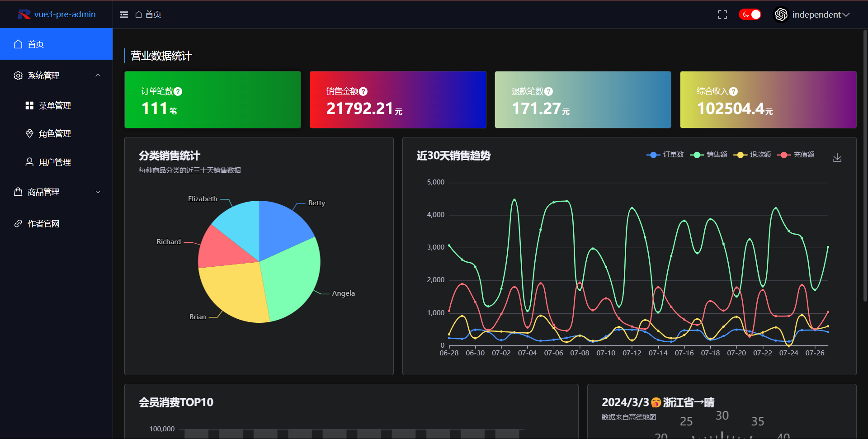868x439 pixels.
Task: Click the 数据来自高德地图 caption
Action: point(629,417)
